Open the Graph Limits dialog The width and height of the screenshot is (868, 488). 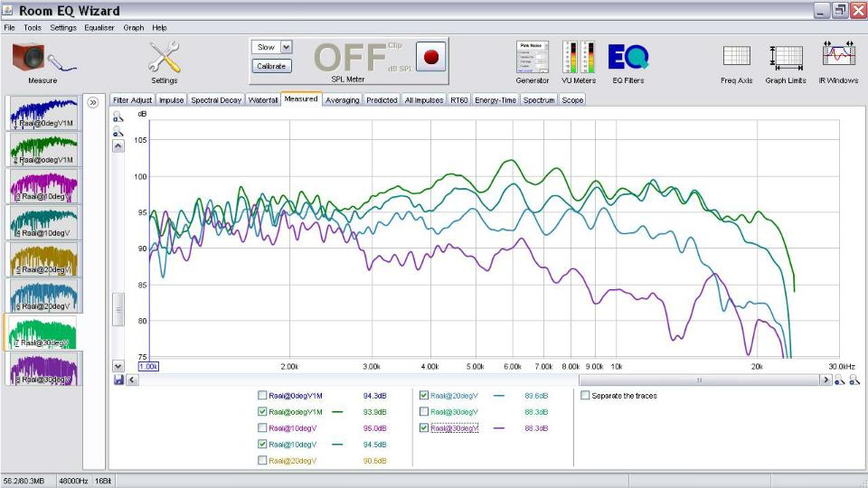click(x=786, y=58)
